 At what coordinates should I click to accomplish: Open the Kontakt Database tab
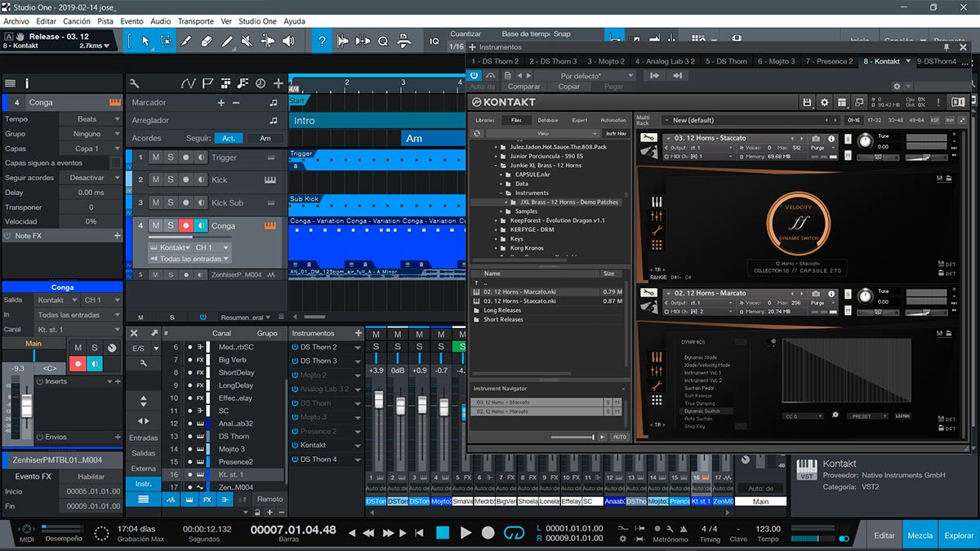coord(548,120)
